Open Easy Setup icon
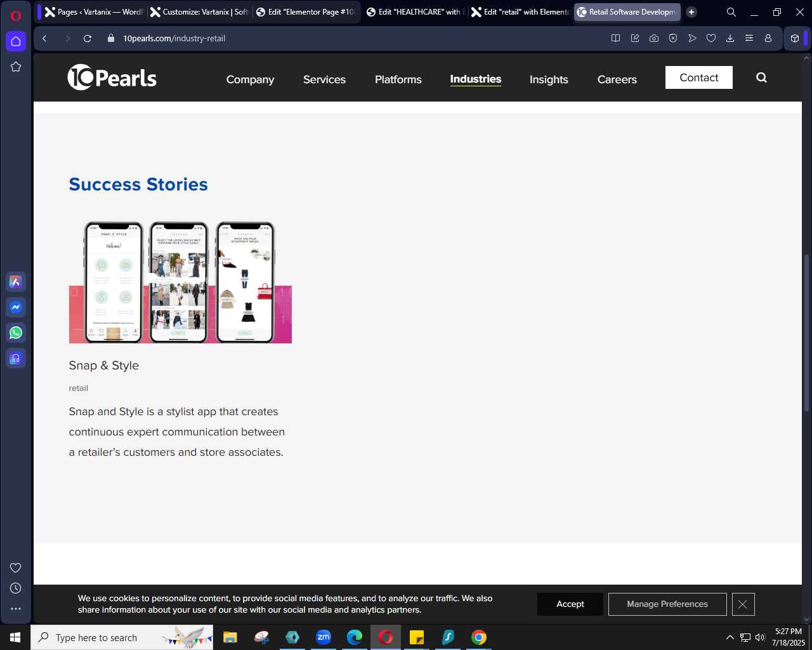This screenshot has height=650, width=812. [749, 38]
